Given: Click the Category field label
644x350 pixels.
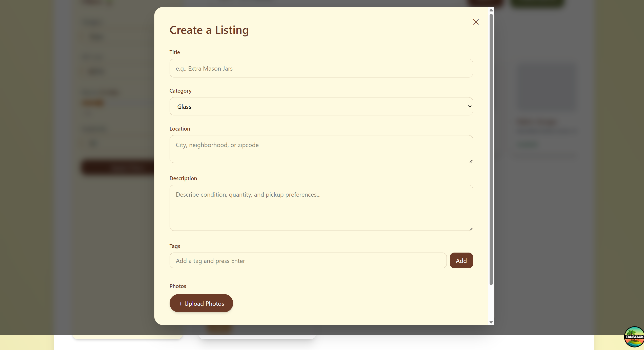Looking at the screenshot, I should click(x=180, y=91).
